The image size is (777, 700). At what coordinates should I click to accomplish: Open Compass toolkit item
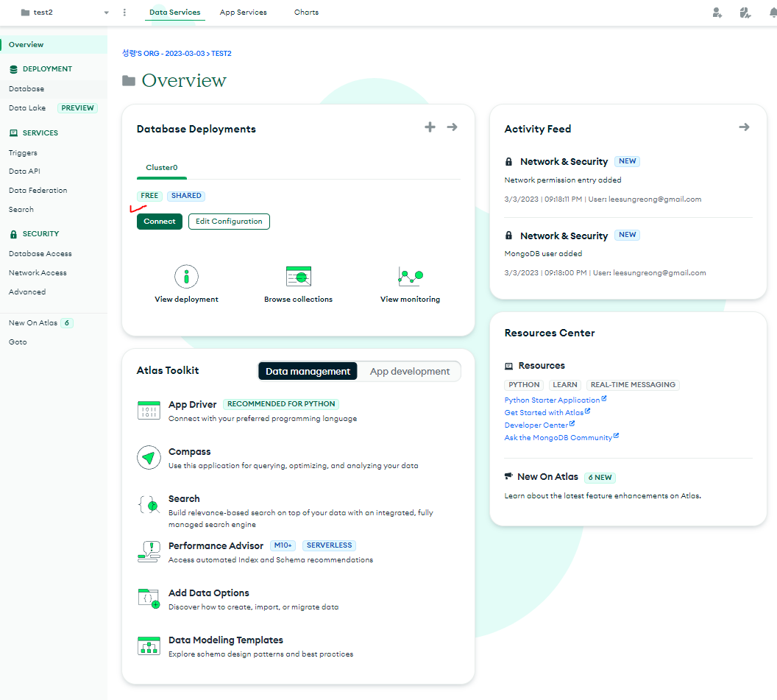(x=189, y=452)
